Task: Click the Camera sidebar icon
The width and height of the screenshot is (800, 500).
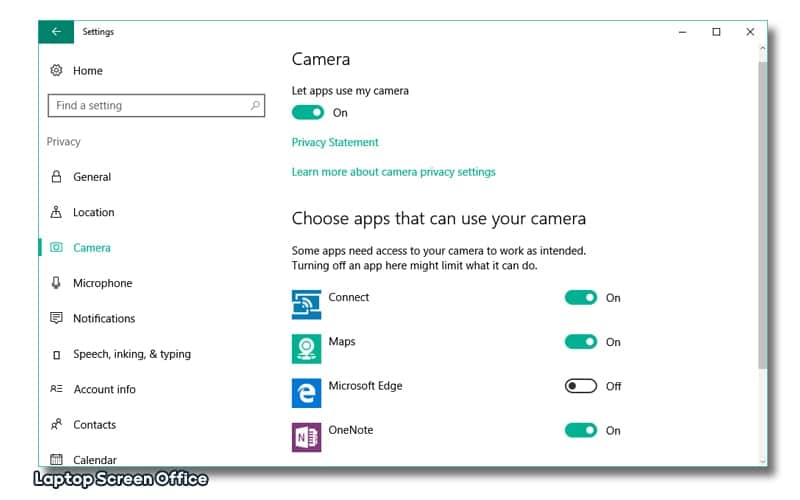Action: tap(56, 247)
